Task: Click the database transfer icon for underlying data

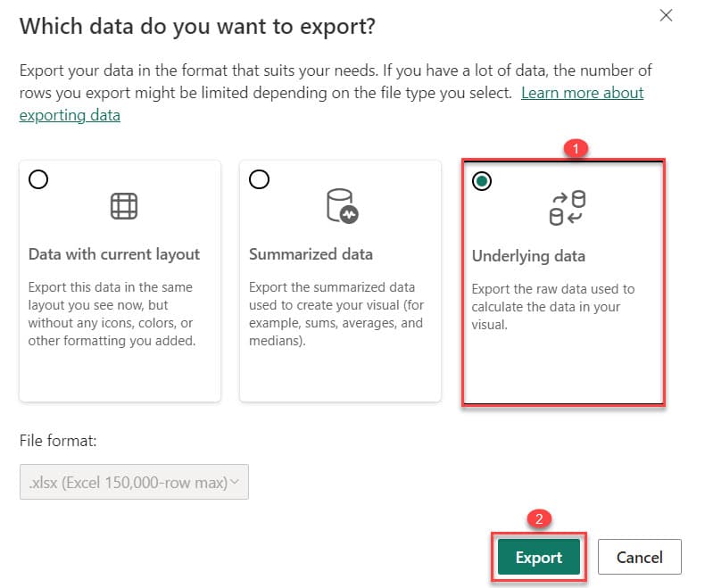Action: click(x=567, y=208)
